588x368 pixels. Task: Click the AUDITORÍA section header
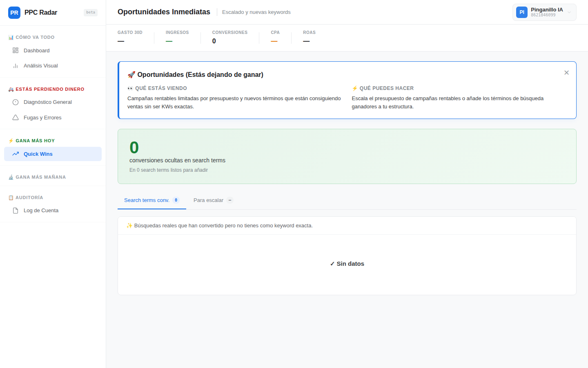click(26, 197)
